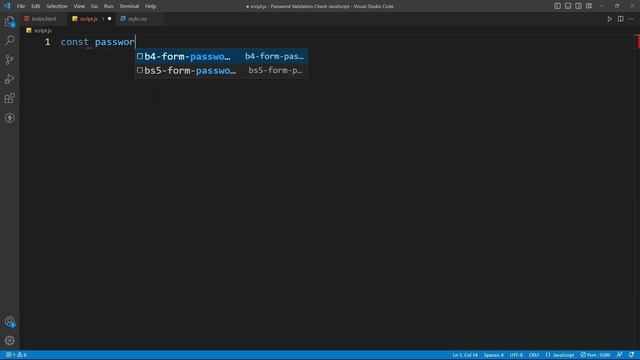
Task: Open the Extensions view
Action: [x=9, y=98]
